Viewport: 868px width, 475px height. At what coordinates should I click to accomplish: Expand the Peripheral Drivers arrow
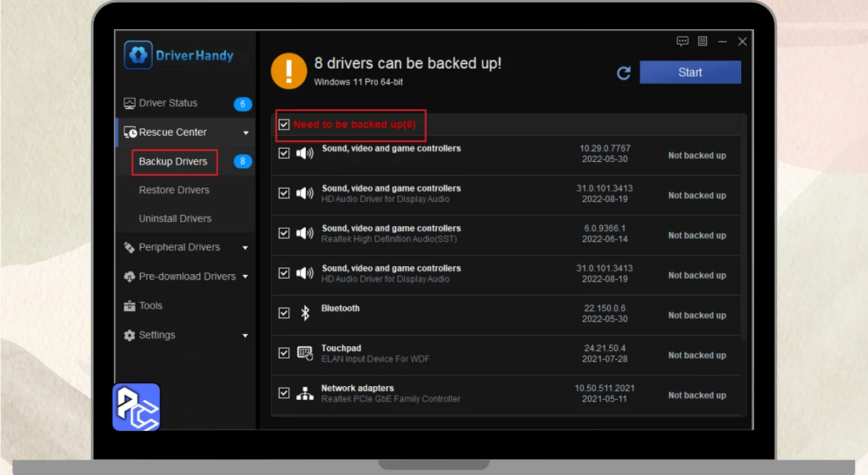(245, 248)
